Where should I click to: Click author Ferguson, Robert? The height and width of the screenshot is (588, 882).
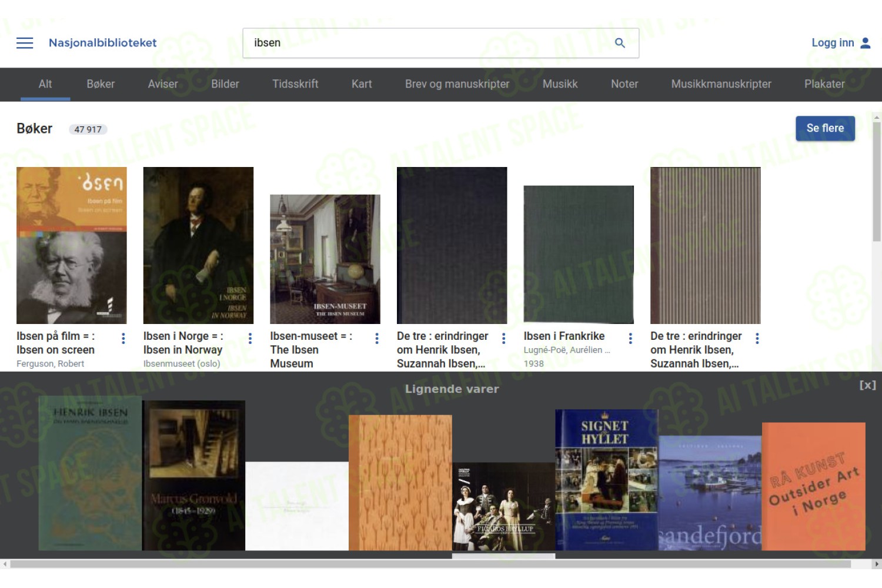[50, 363]
